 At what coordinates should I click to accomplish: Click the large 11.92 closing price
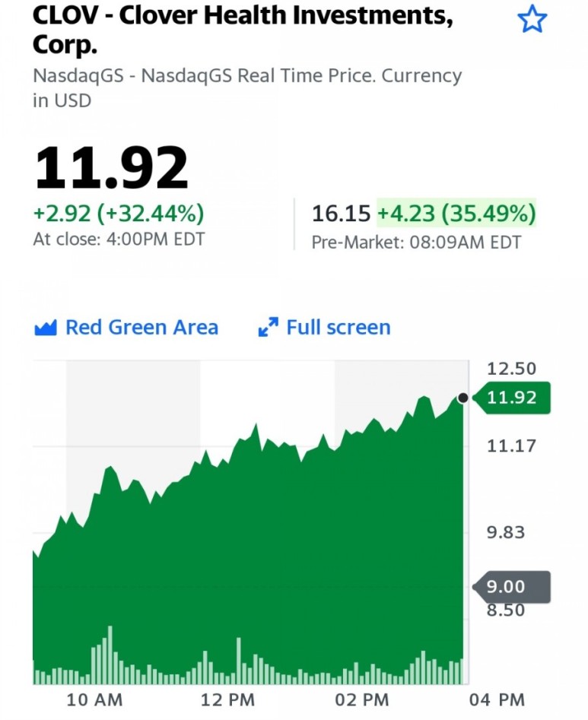(x=111, y=167)
